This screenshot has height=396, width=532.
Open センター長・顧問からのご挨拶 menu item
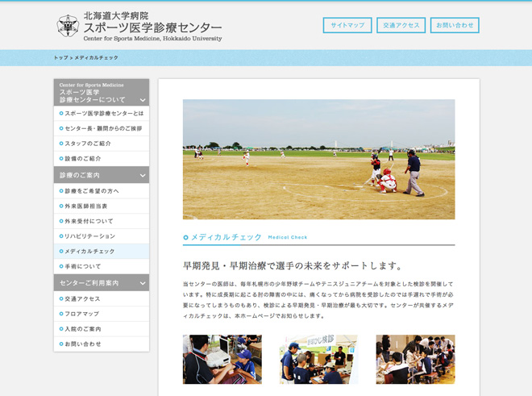click(102, 128)
